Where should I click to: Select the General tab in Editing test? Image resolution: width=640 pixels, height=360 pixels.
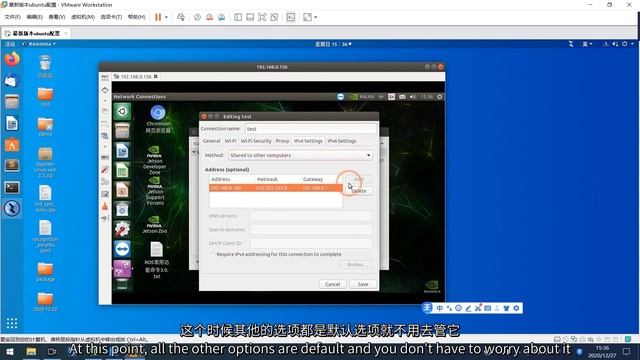point(211,141)
